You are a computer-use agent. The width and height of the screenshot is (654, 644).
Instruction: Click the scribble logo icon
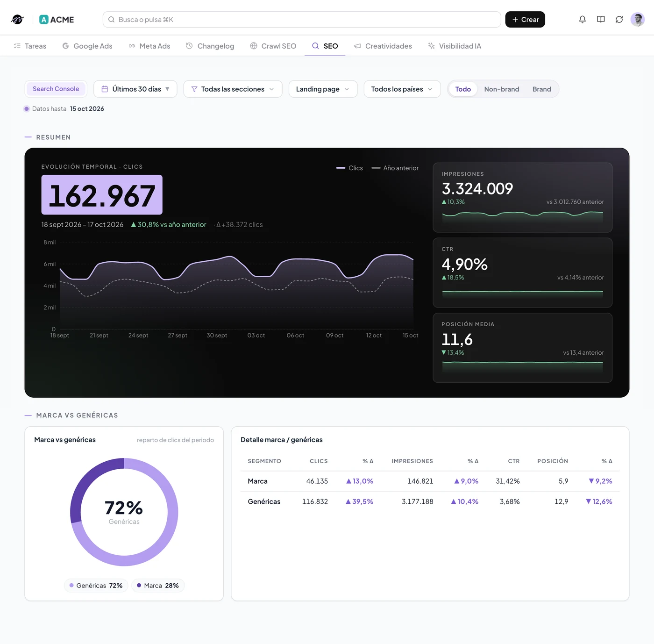17,19
